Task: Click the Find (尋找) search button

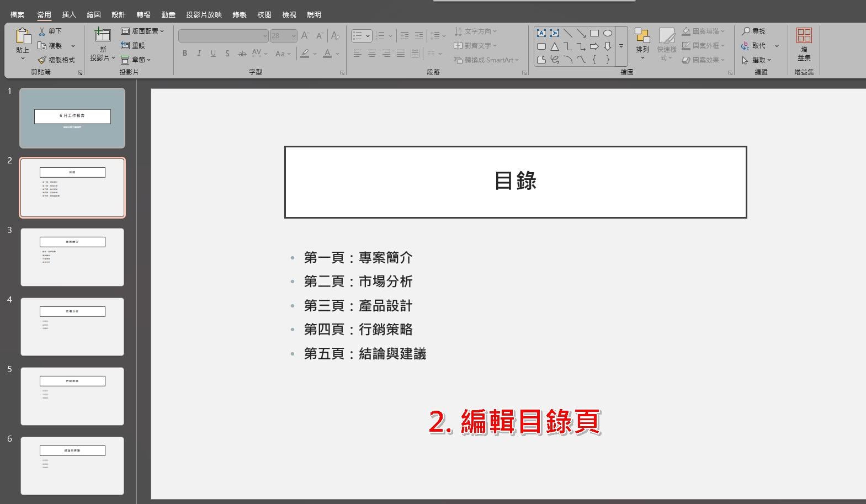Action: tap(753, 31)
